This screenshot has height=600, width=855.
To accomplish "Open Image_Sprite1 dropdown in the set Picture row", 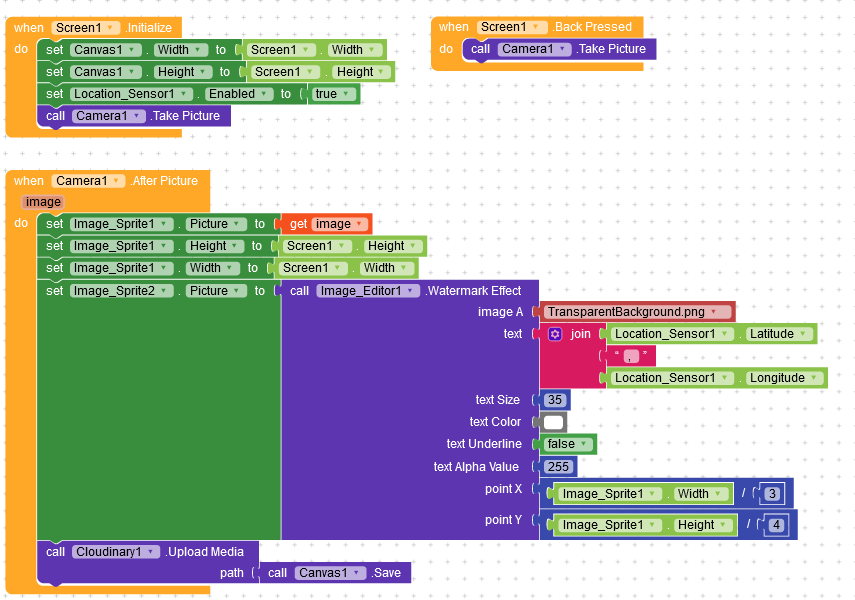I will point(122,224).
